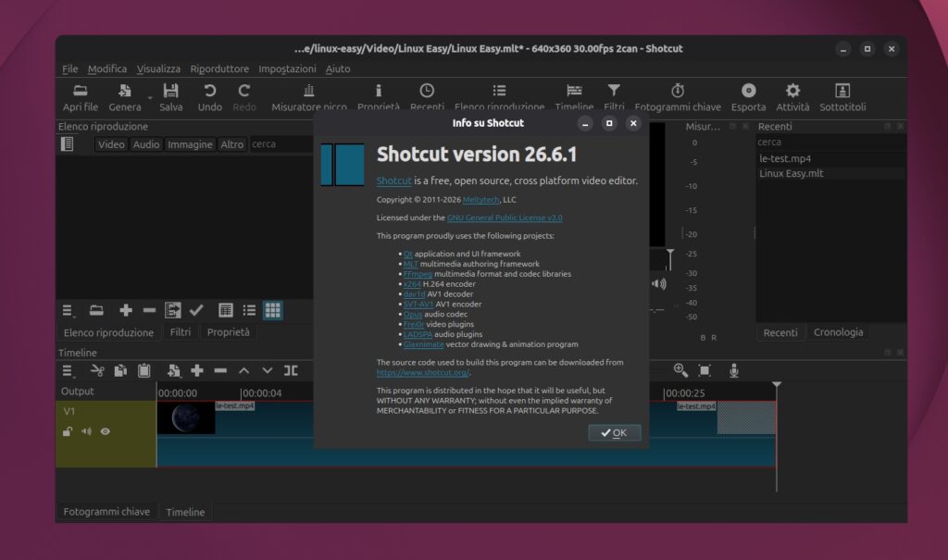948x560 pixels.
Task: Click the timeline copy icon
Action: coord(120,371)
